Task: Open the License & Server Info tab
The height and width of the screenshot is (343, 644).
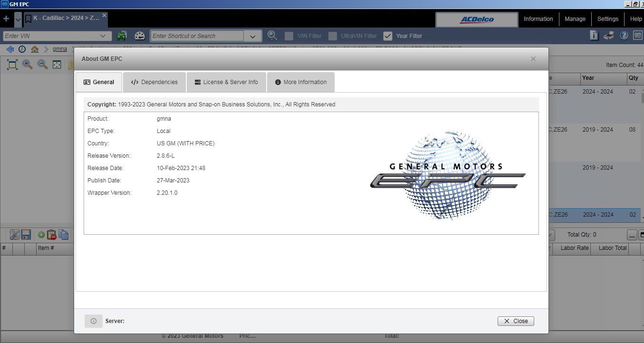Action: coord(226,82)
